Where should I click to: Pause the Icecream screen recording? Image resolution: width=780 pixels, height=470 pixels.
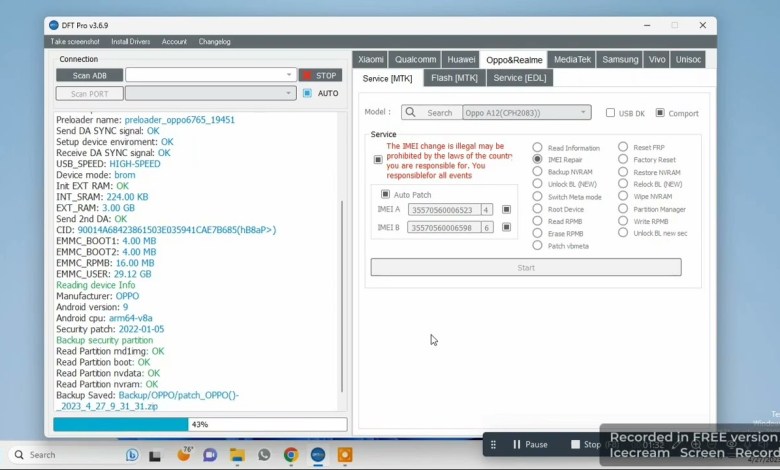tap(530, 444)
